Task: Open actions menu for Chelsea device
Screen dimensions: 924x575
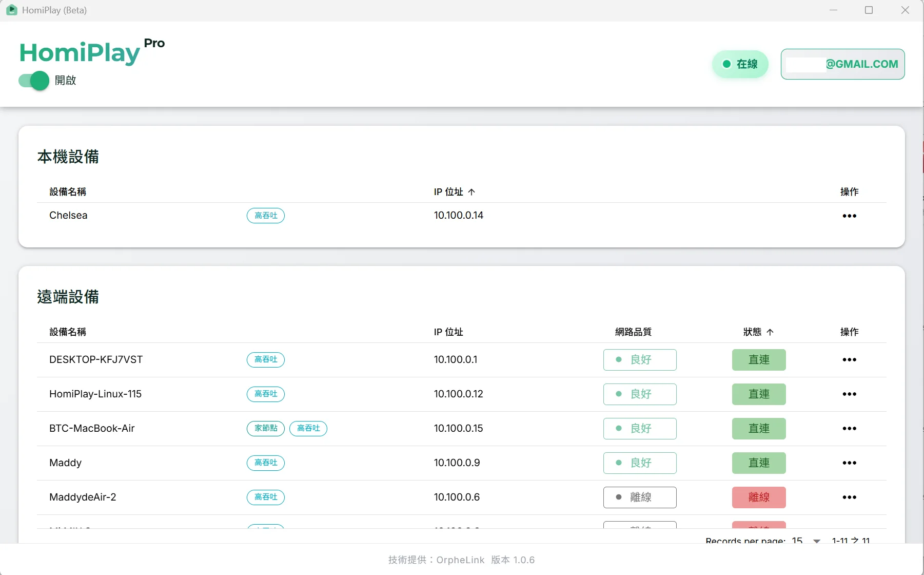Action: (849, 216)
